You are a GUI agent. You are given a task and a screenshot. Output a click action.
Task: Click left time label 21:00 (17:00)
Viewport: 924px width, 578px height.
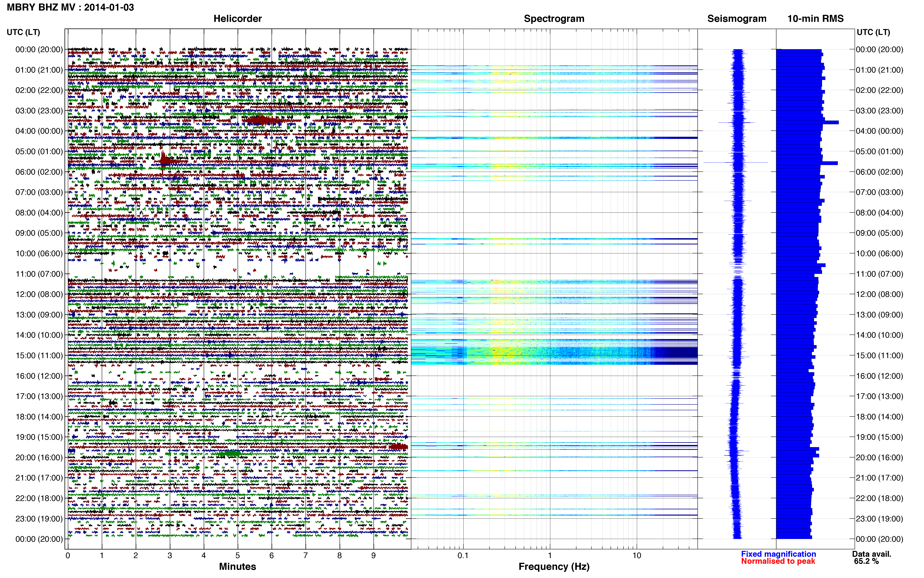pyautogui.click(x=39, y=478)
